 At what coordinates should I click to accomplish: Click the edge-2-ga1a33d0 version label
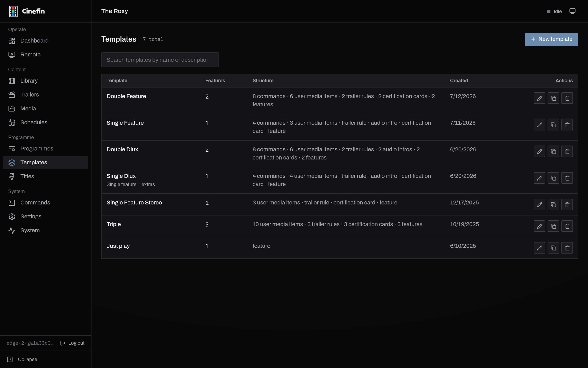click(30, 343)
